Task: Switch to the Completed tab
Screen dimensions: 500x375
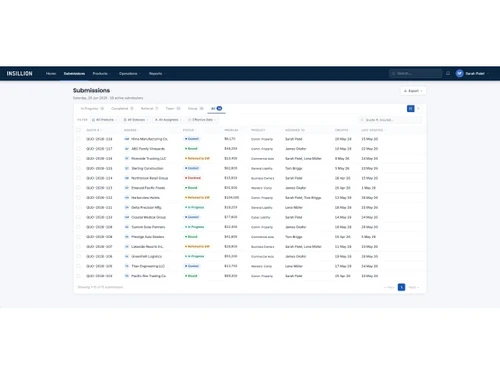Action: pos(122,109)
